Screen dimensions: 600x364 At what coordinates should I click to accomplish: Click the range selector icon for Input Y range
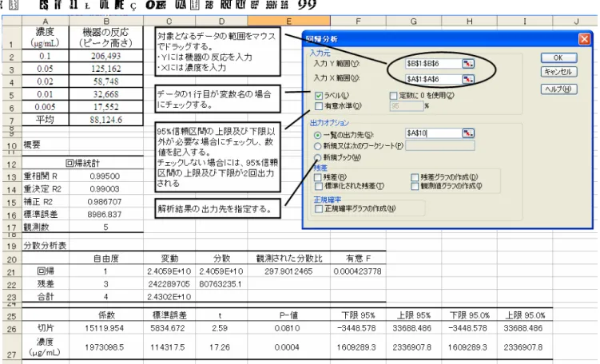coord(468,64)
